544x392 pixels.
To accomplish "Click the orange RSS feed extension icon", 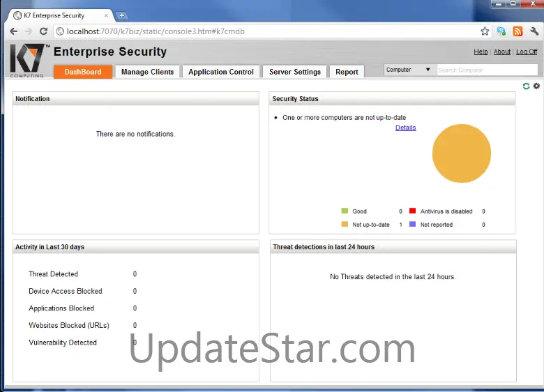I will (x=517, y=31).
